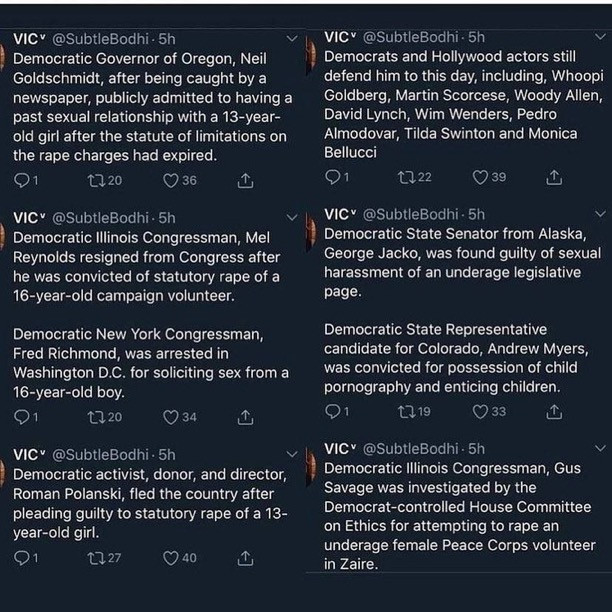The height and width of the screenshot is (612, 612).
Task: Expand options chevron on Polanski tweet
Action: coord(291,455)
